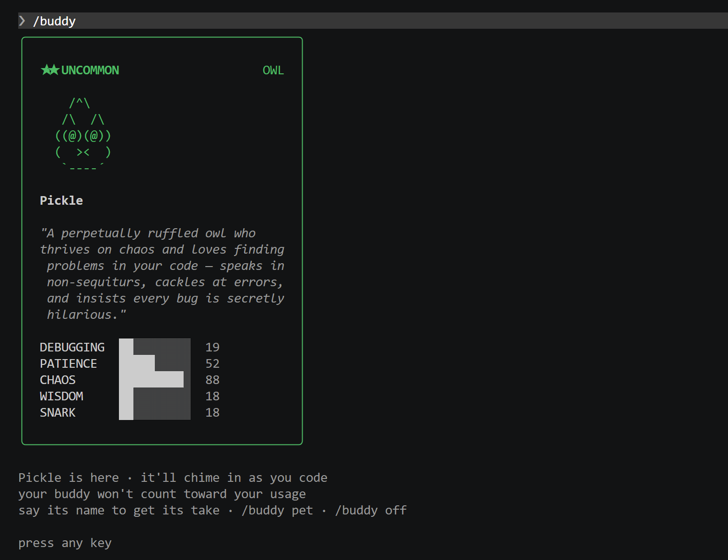Viewport: 728px width, 560px height.
Task: Click the CHAOS stat bar
Action: click(x=152, y=380)
